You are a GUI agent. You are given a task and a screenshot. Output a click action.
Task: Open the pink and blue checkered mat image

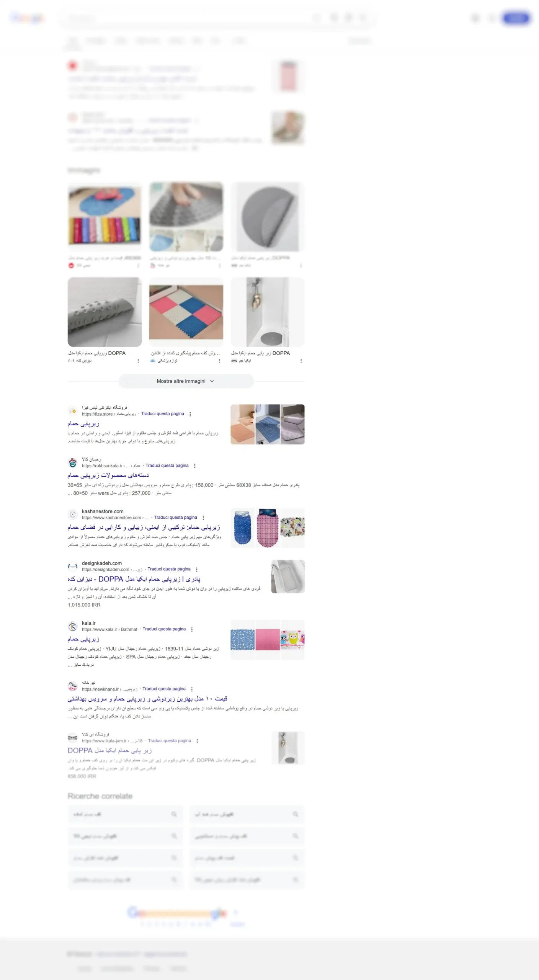point(186,312)
